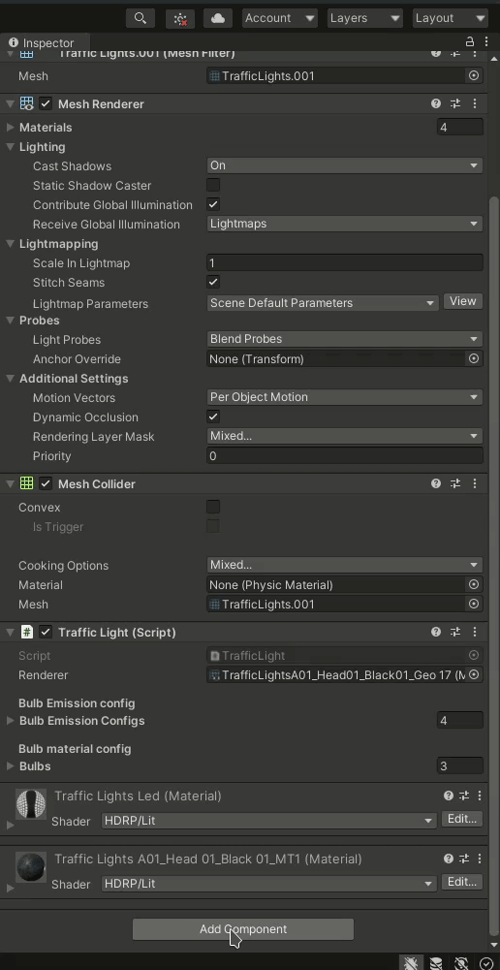This screenshot has width=500, height=970.
Task: Open the Layers menu
Action: [365, 18]
